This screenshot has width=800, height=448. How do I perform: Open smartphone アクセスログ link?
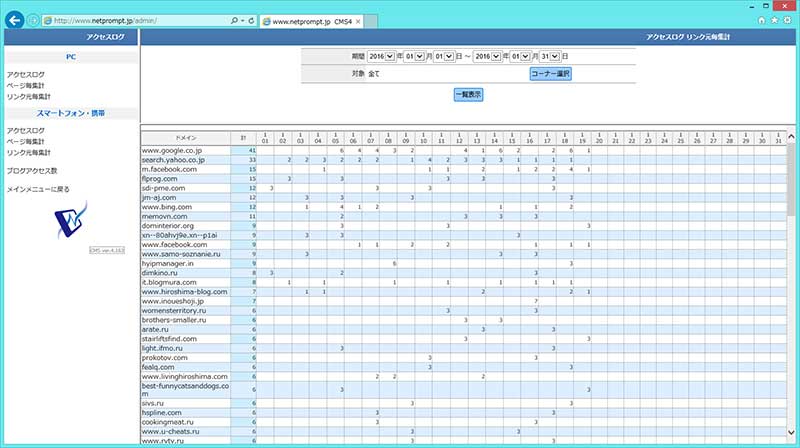[x=26, y=131]
